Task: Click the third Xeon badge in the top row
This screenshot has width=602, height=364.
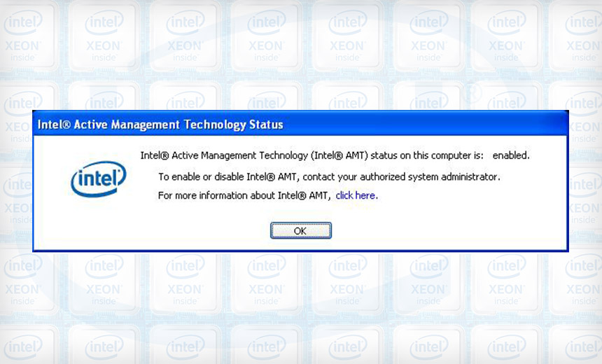Action: (185, 35)
